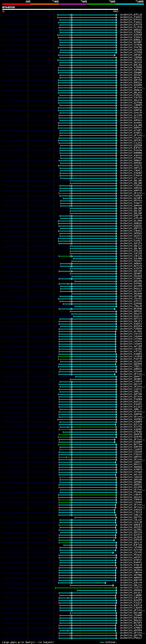Image resolution: width=146 pixels, height=644 pixels.
Task: Open hit UniRef100_C4T5Q4
Action: 131,339
